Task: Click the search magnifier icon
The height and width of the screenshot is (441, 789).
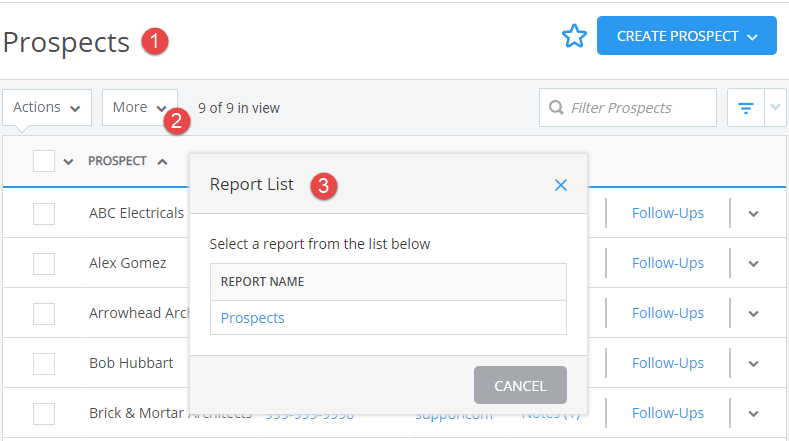Action: [x=556, y=108]
